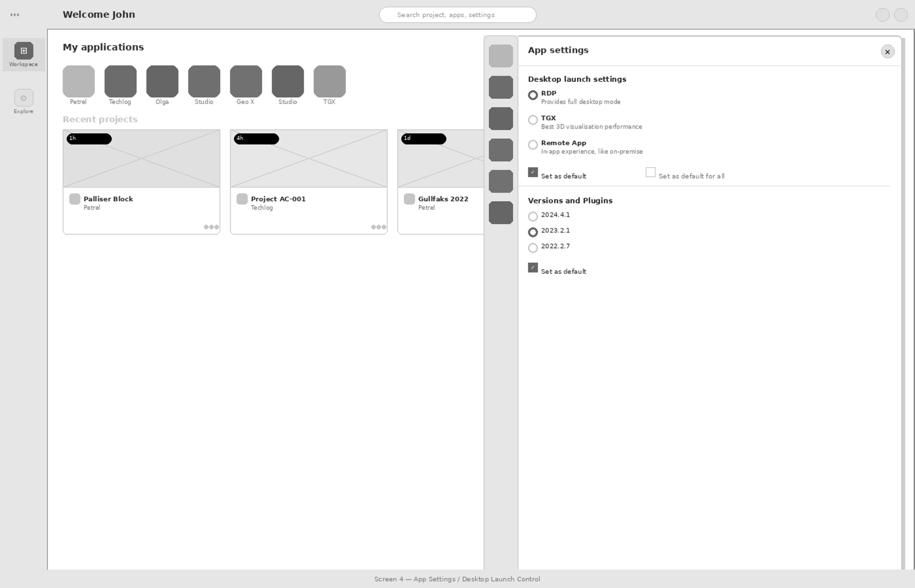915x588 pixels.
Task: Choose the TGX launch option
Action: coord(533,120)
